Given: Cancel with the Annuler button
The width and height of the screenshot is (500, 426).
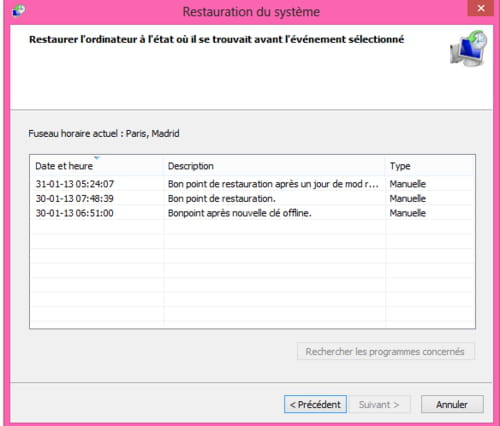Looking at the screenshot, I should pos(452,404).
